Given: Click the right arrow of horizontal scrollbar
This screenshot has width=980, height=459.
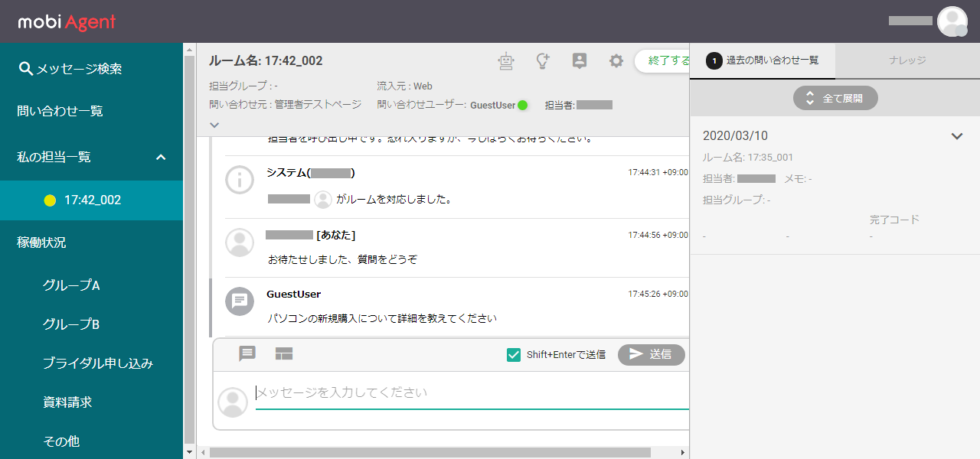Looking at the screenshot, I should coord(683,452).
